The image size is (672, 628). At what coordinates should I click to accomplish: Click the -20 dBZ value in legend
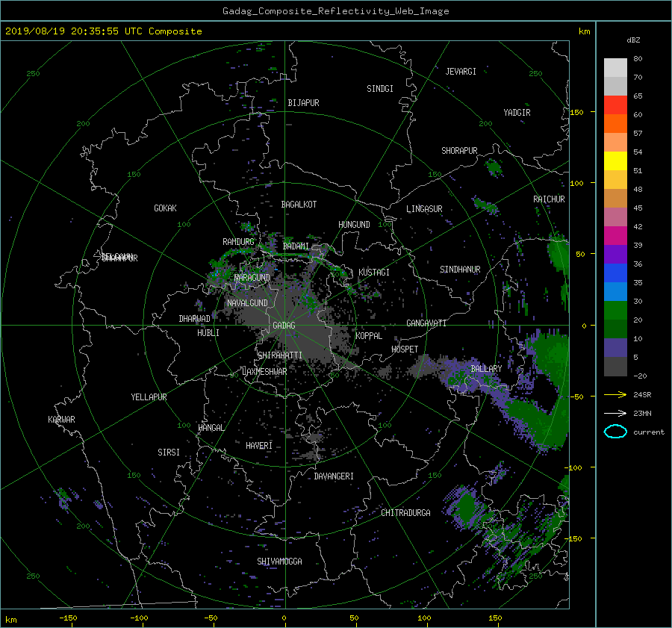point(640,376)
